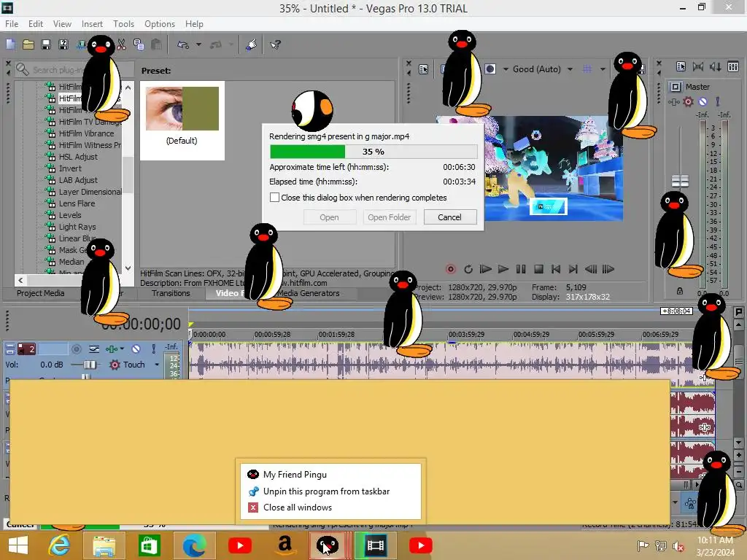Viewport: 747px width, 560px height.
Task: Solo the Master bus
Action: click(x=718, y=102)
